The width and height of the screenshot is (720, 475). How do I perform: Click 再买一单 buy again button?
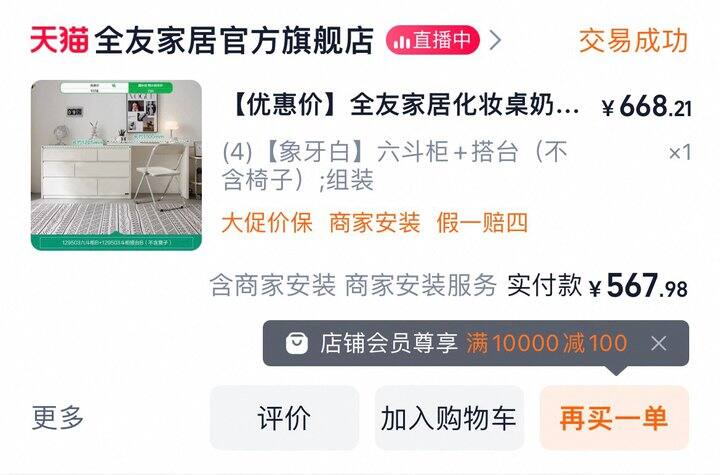(x=614, y=418)
